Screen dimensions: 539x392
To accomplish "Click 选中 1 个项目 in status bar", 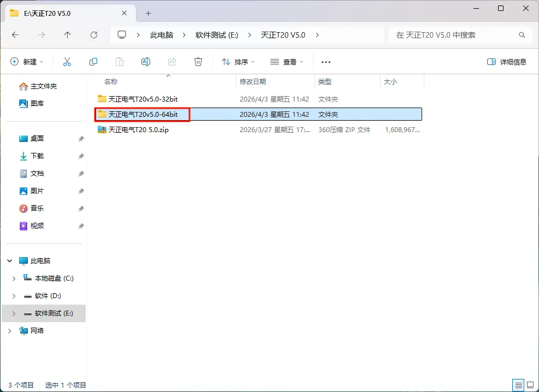I will [x=66, y=385].
